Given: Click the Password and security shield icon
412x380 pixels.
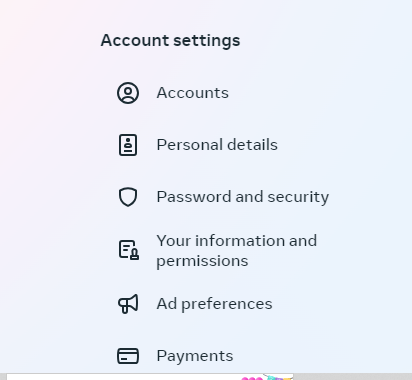Looking at the screenshot, I should click(128, 197).
